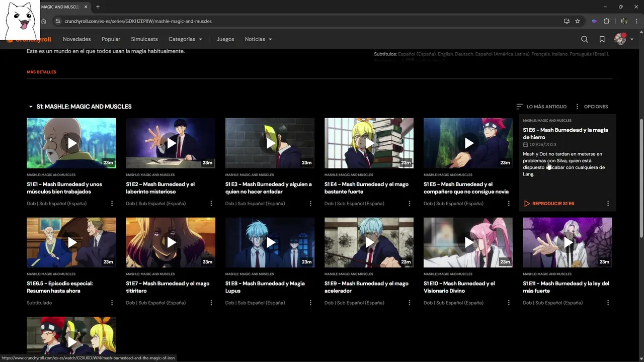The image size is (644, 362).
Task: Play episode S1 E6.5 thumbnail
Action: pos(71,242)
